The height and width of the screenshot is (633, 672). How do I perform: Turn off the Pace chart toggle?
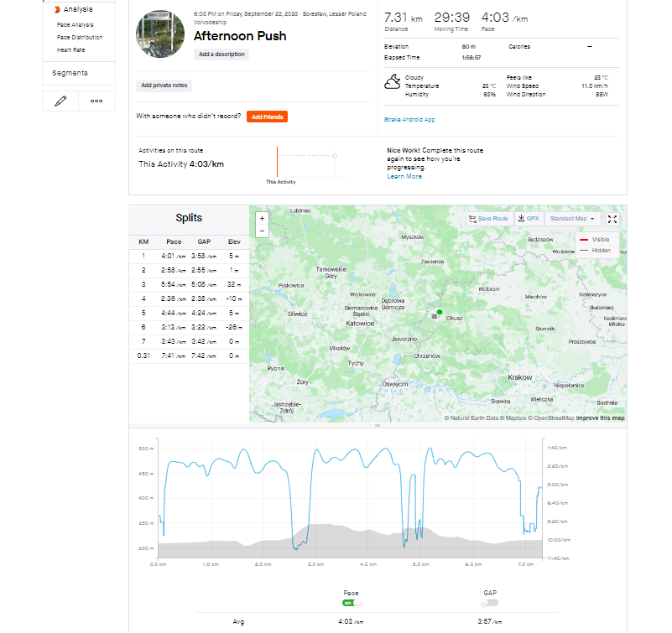[352, 603]
